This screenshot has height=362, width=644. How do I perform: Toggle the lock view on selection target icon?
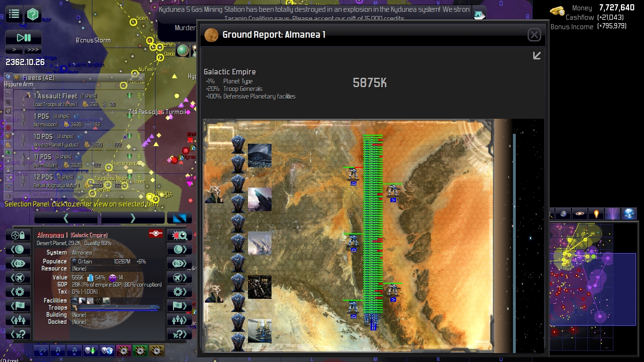pos(18,235)
